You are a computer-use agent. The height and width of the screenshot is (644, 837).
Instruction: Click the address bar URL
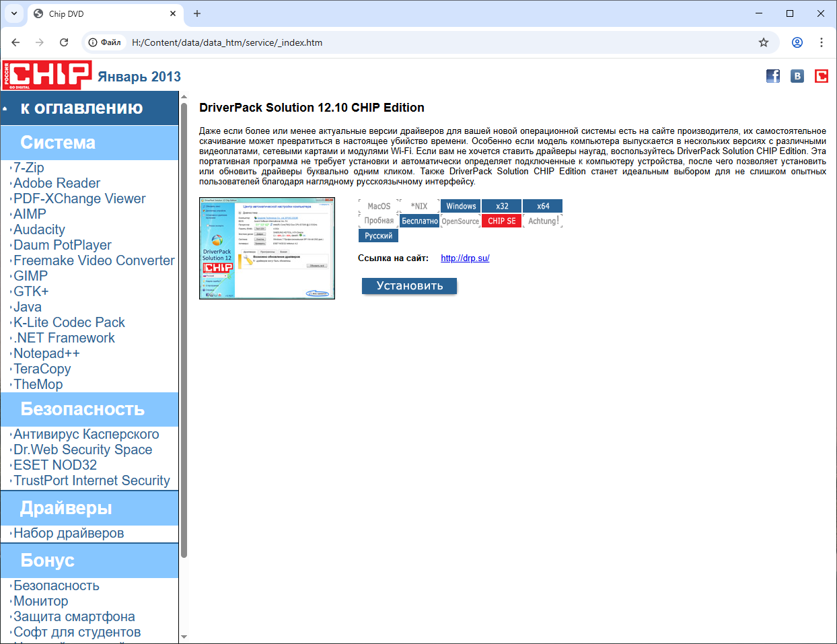coord(227,42)
